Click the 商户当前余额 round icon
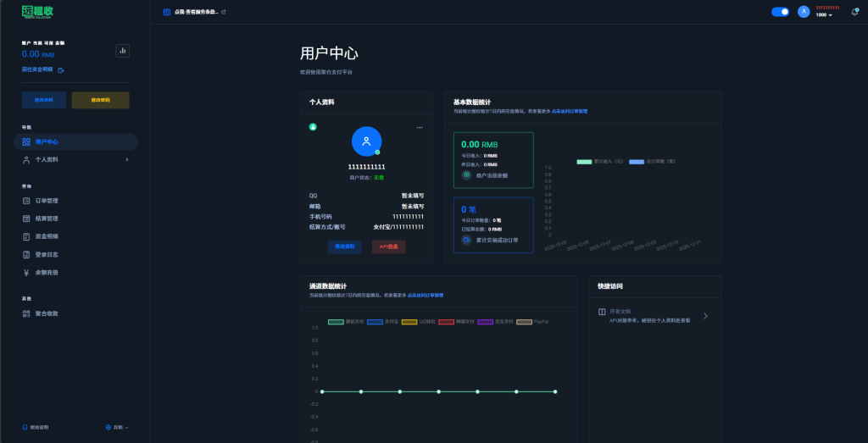Viewport: 868px width, 443px height. click(466, 175)
